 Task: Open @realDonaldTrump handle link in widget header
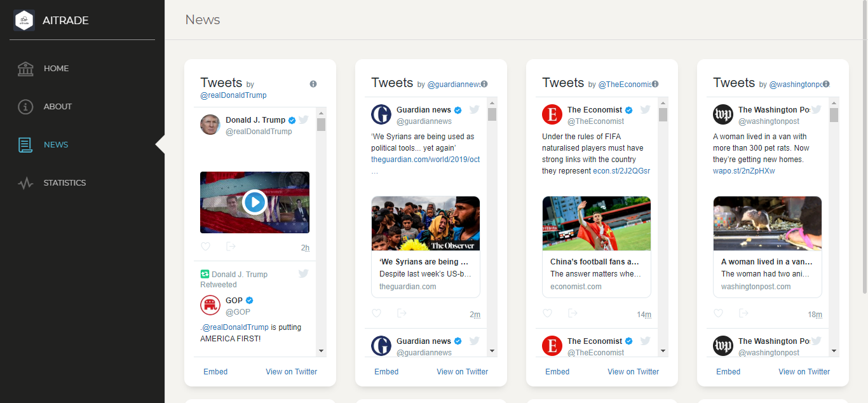(x=233, y=95)
